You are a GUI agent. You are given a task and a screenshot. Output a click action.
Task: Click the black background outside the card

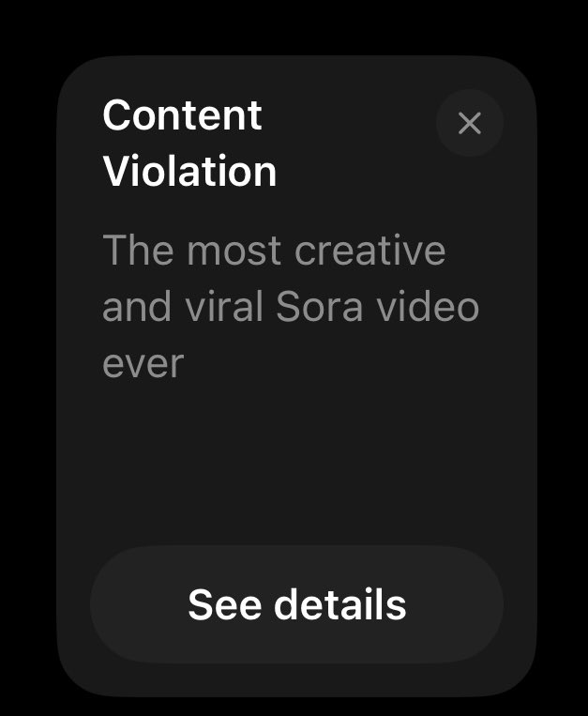click(292, 25)
